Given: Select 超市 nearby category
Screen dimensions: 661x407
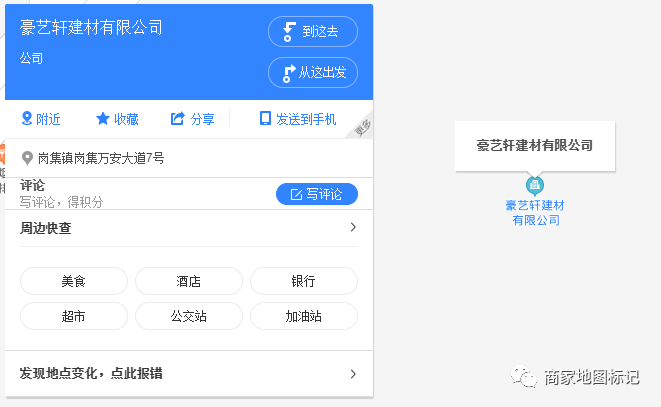Looking at the screenshot, I should (74, 316).
